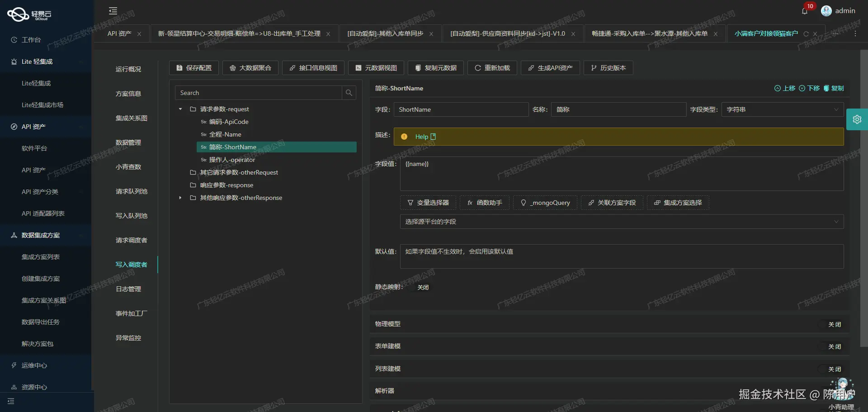Screen dimensions: 868x412
Task: Collapse the 请求参数-request tree node
Action: click(180, 109)
